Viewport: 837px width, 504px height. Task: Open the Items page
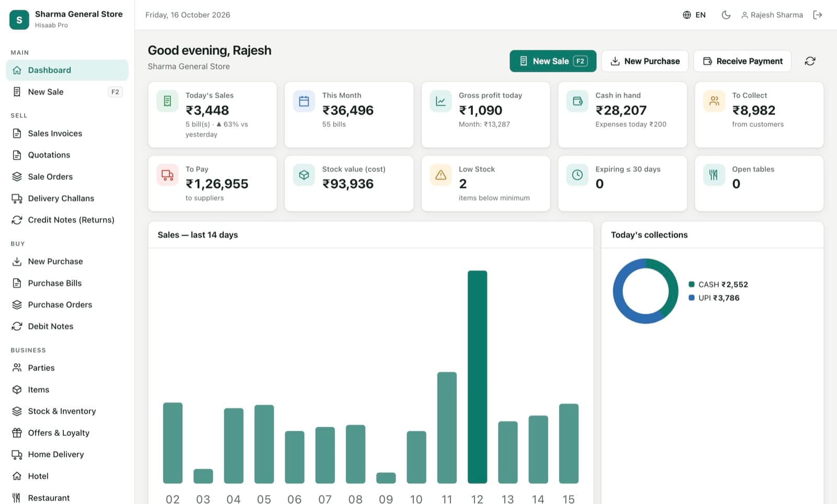click(x=67, y=390)
